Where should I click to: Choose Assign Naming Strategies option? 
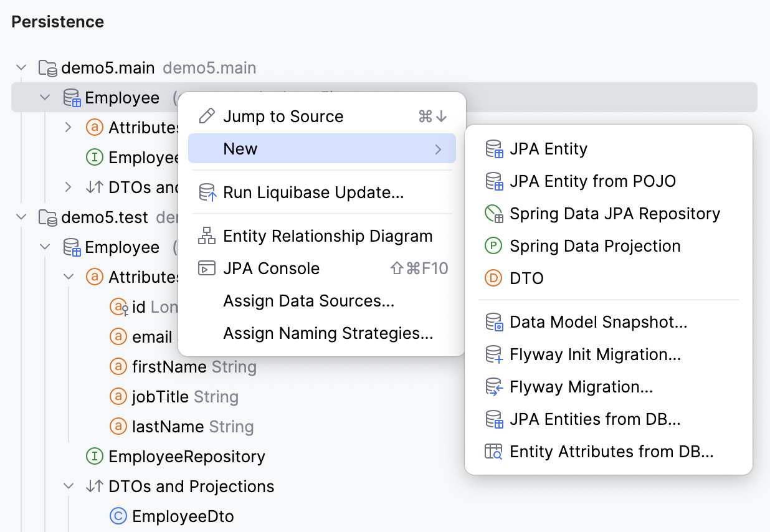(328, 333)
